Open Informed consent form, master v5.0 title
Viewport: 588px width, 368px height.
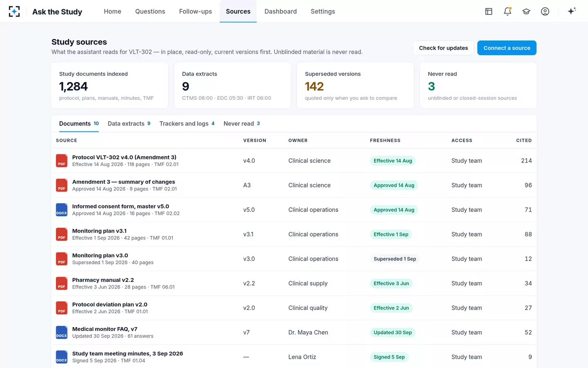tap(120, 206)
